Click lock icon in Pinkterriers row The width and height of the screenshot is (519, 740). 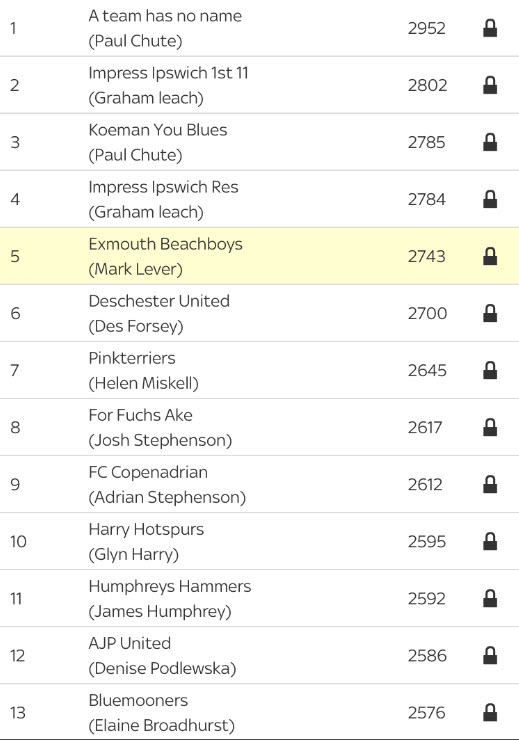490,370
